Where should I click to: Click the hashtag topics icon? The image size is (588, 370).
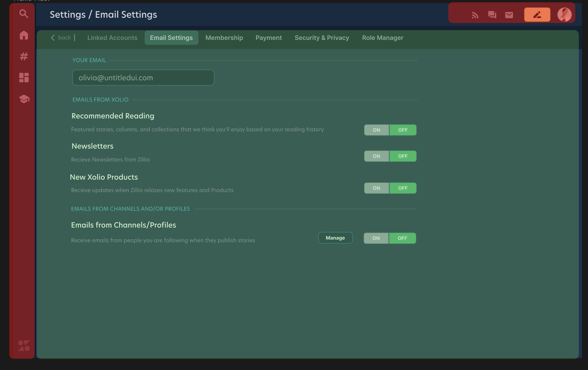23,56
